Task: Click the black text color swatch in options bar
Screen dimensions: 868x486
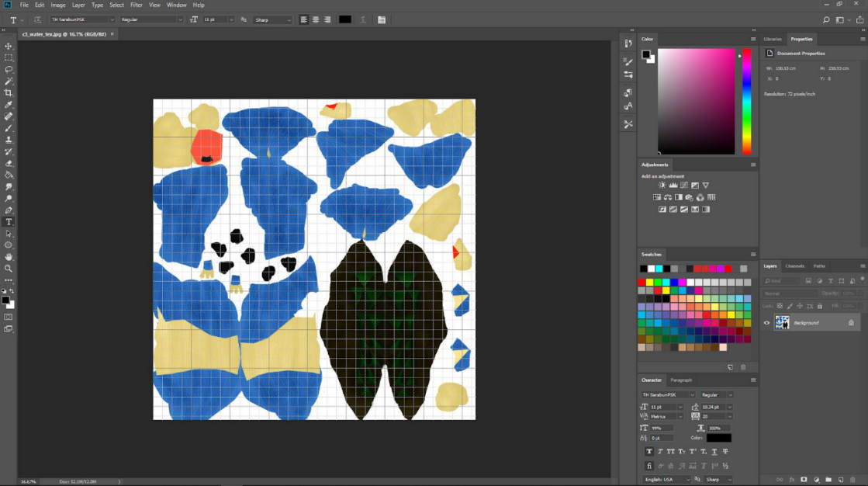Action: (x=345, y=19)
